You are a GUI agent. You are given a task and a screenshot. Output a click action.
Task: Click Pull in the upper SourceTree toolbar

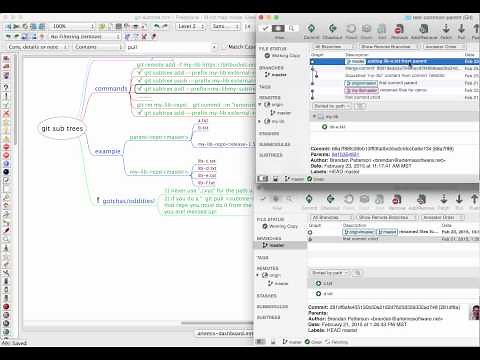coord(461,31)
